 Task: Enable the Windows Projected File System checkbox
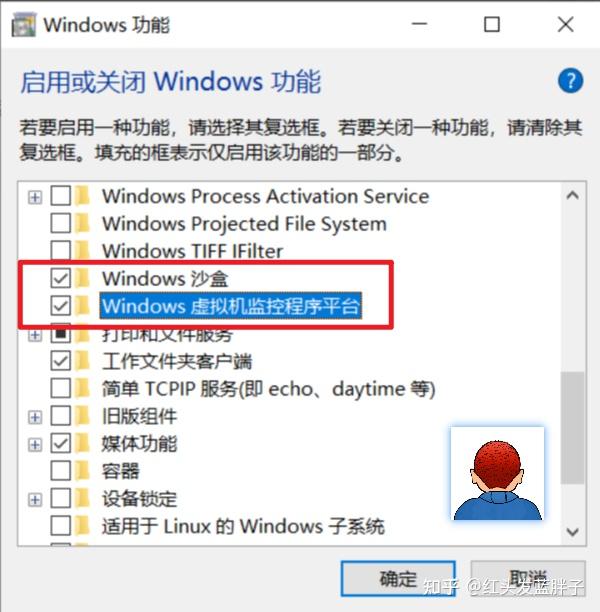pyautogui.click(x=61, y=223)
